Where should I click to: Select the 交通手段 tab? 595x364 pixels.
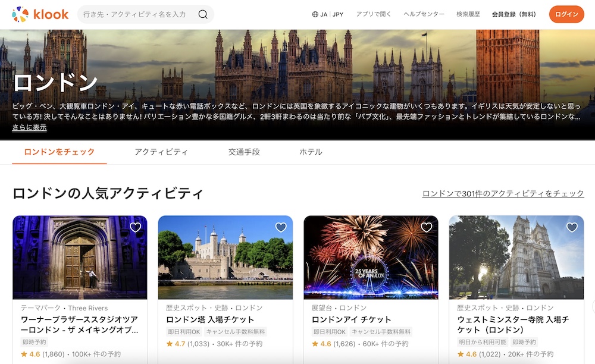pos(244,152)
